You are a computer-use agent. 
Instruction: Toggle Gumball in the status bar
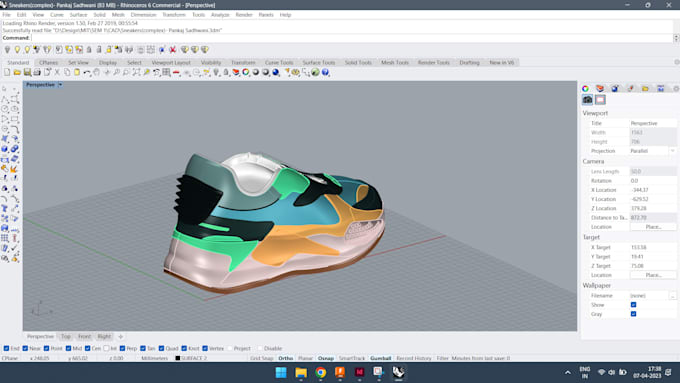tap(380, 358)
